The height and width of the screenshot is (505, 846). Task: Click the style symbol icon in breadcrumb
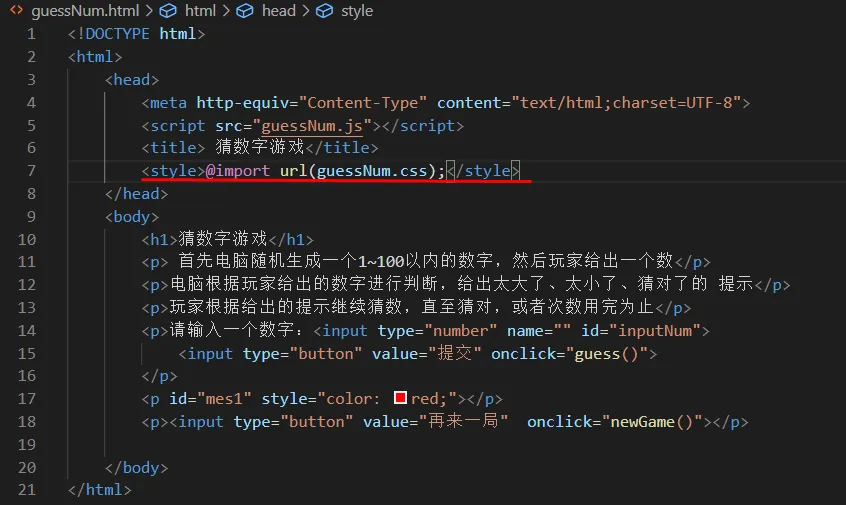click(x=325, y=11)
